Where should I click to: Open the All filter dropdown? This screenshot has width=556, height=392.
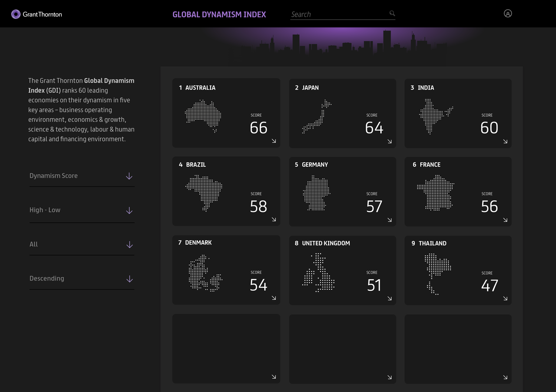(x=82, y=245)
